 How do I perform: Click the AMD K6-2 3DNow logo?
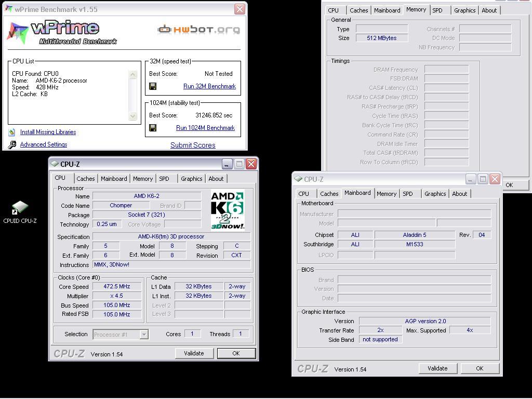[x=228, y=210]
